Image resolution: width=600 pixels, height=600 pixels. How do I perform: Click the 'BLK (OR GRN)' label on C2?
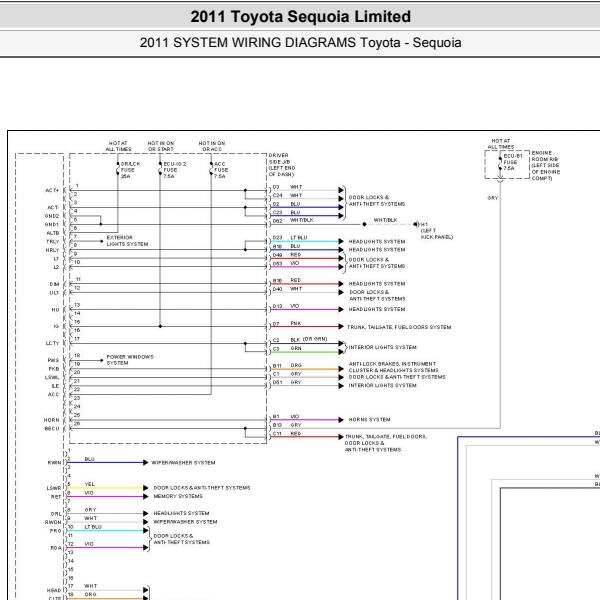coord(309,339)
